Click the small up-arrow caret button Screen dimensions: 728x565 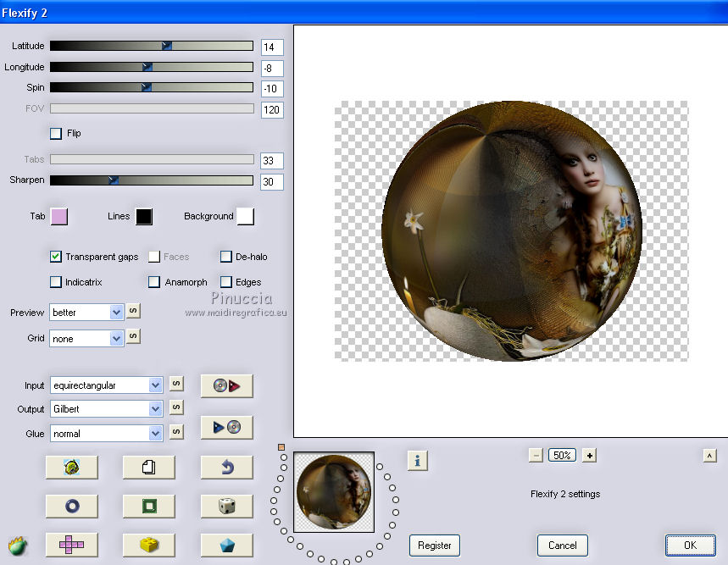click(x=709, y=456)
